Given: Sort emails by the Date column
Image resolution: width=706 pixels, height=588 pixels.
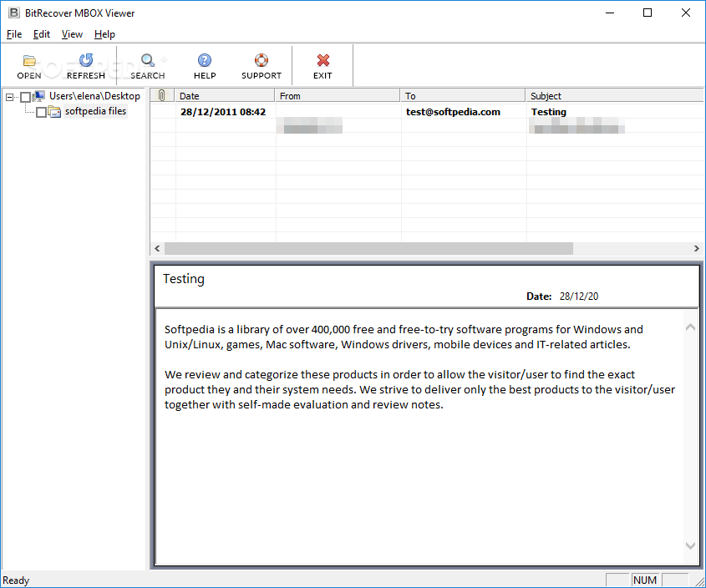Looking at the screenshot, I should (x=225, y=95).
